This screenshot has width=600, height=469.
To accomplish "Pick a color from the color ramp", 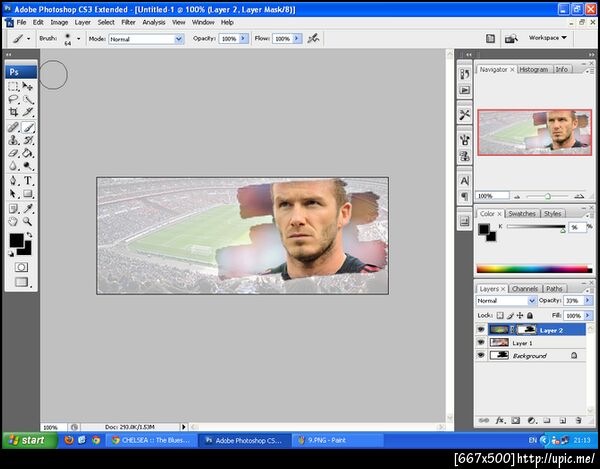I will click(534, 269).
